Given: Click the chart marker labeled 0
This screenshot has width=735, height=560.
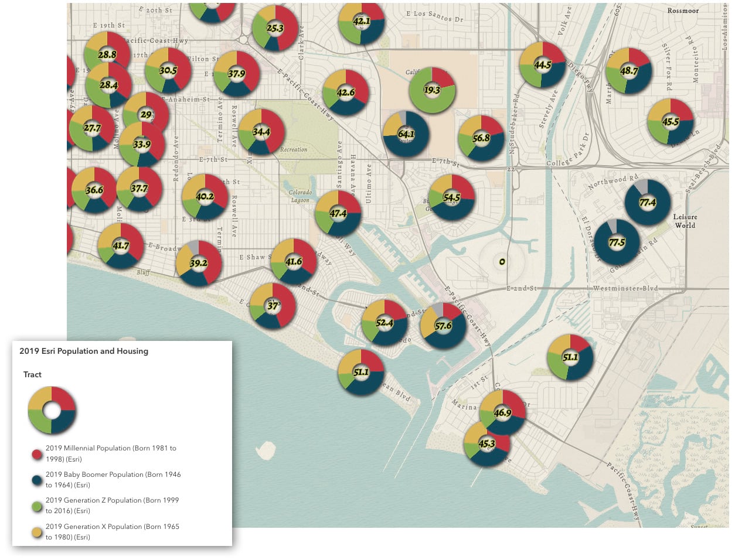Looking at the screenshot, I should (x=502, y=262).
